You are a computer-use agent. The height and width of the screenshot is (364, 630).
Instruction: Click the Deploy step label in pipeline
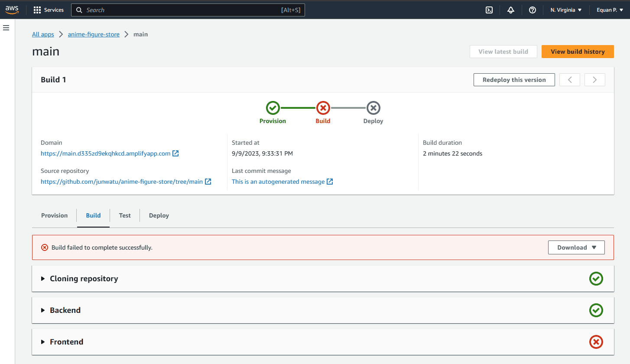(373, 121)
